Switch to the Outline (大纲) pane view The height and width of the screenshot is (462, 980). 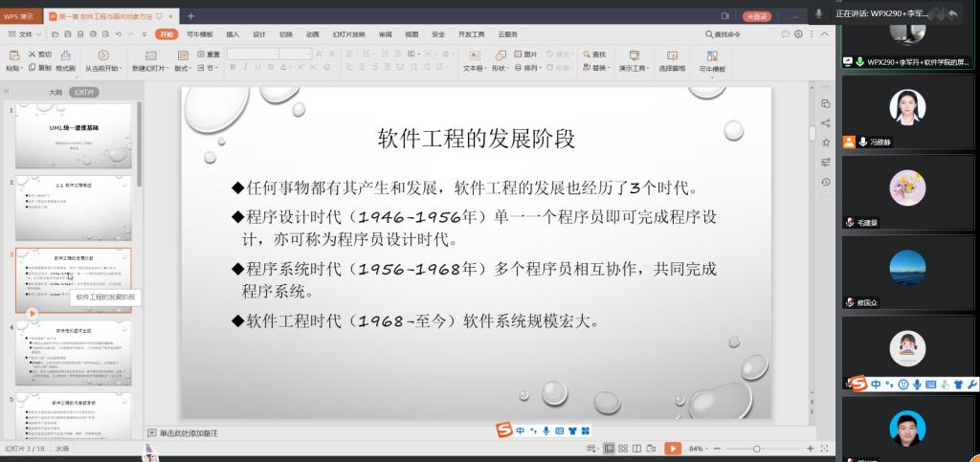pyautogui.click(x=56, y=93)
